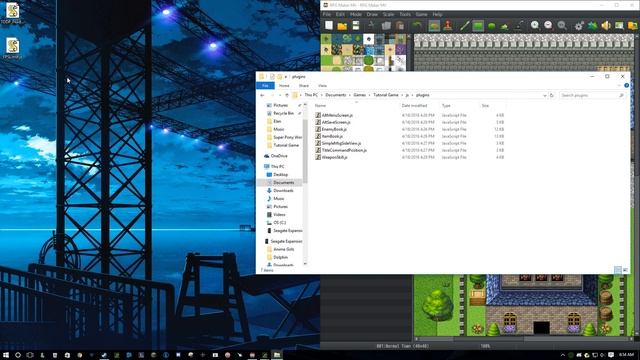Screen dimensions: 640x360
Task: Open Game menu in RPG Maker MV
Action: pyautogui.click(x=421, y=14)
